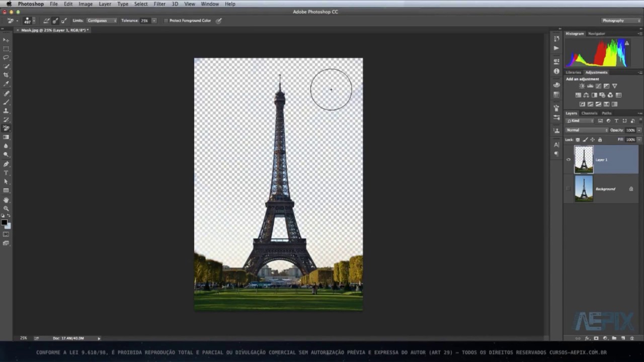Open the layer Opacity dropdown arrow

[x=639, y=130]
